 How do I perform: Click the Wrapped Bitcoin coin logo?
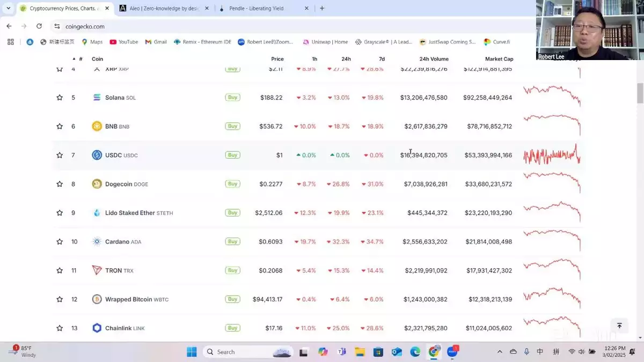97,299
